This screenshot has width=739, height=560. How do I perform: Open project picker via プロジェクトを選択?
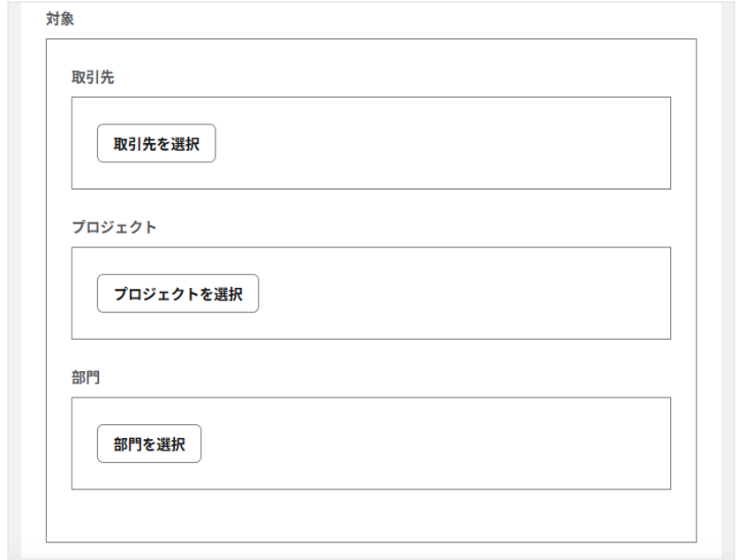[x=177, y=294]
